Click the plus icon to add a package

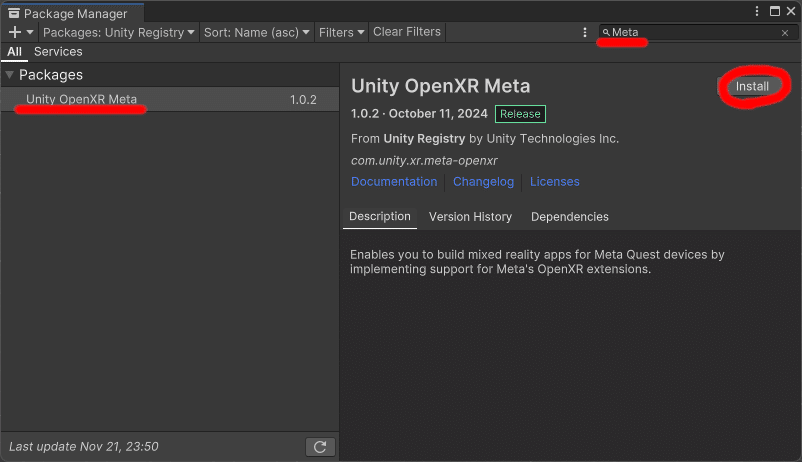[x=15, y=32]
